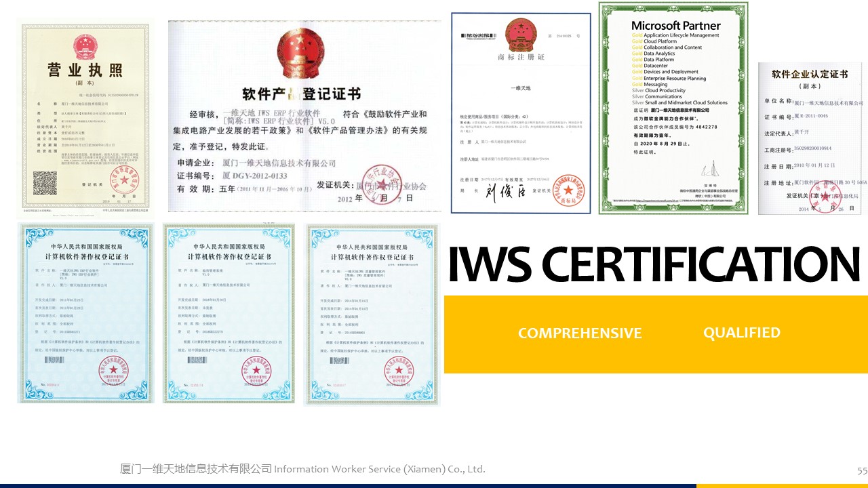Click the Microsoft Partner heading
This screenshot has width=868, height=488.
click(676, 26)
